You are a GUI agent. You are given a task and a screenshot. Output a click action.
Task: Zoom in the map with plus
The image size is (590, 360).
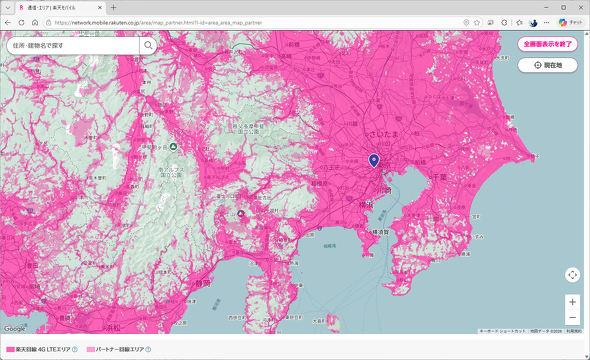click(x=572, y=302)
